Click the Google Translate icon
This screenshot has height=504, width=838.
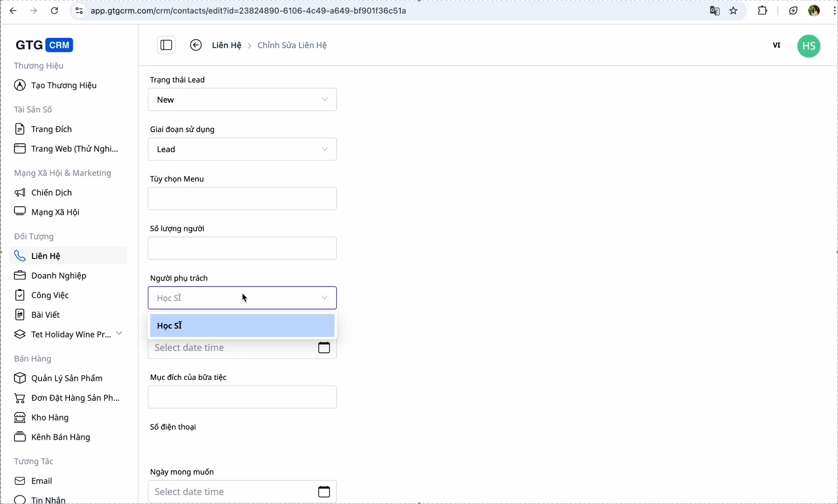(x=715, y=11)
